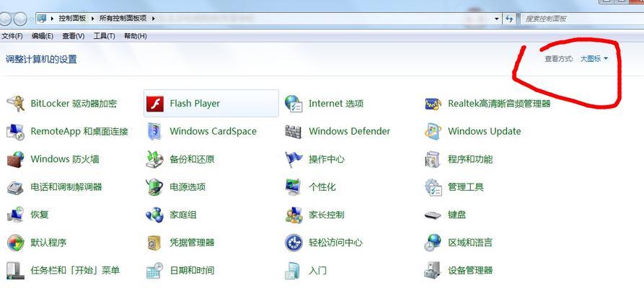Viewport: 644px width, 288px height.
Task: Click the '家长控制' label text
Action: pyautogui.click(x=327, y=215)
